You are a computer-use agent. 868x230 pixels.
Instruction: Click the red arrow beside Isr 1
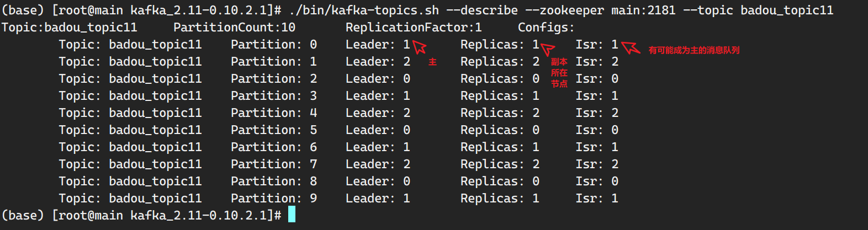(631, 48)
